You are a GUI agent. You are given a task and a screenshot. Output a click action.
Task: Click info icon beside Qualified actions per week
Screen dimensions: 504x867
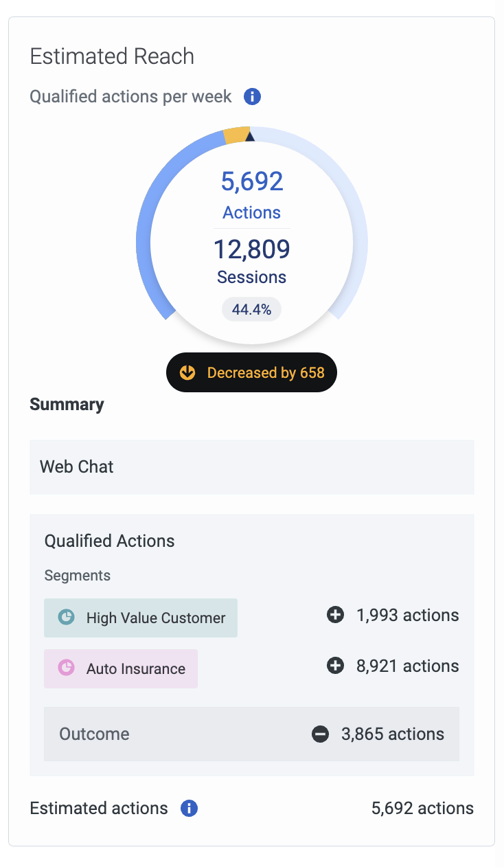[x=252, y=97]
